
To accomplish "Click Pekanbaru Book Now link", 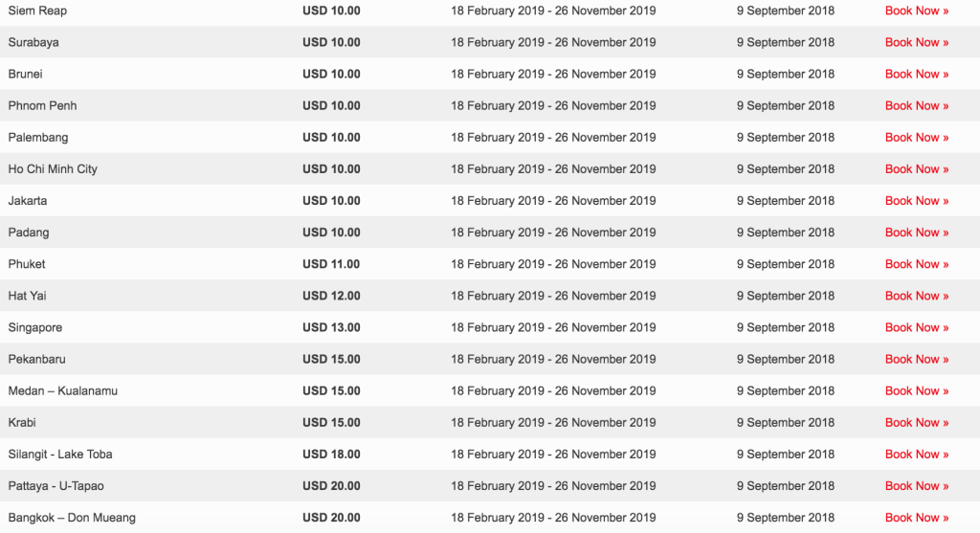I will tap(916, 359).
